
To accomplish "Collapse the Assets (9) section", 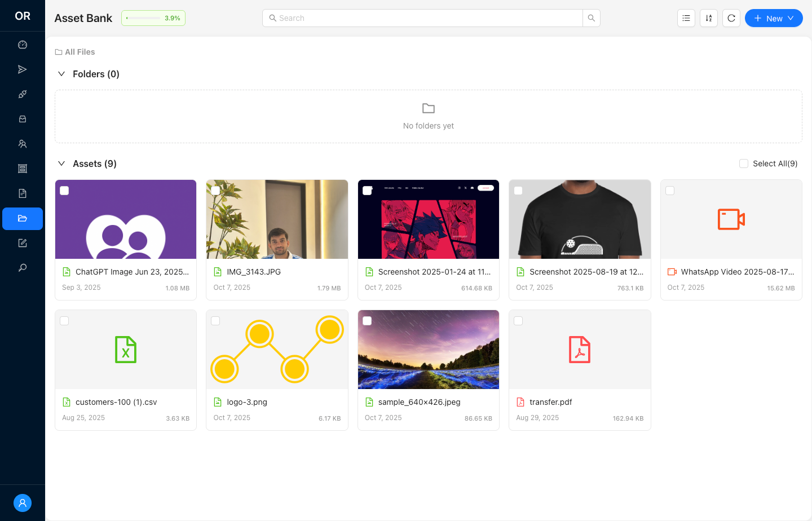I will 61,163.
